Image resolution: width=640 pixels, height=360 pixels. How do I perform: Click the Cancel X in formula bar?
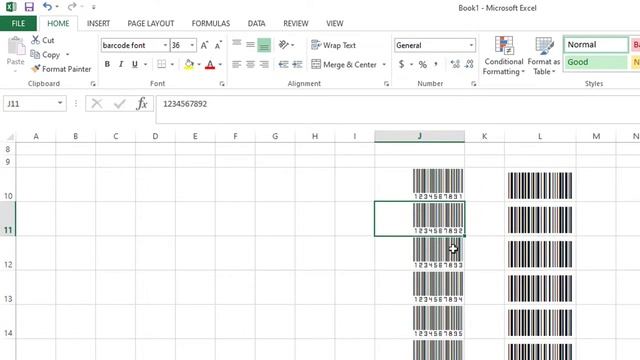coord(97,104)
